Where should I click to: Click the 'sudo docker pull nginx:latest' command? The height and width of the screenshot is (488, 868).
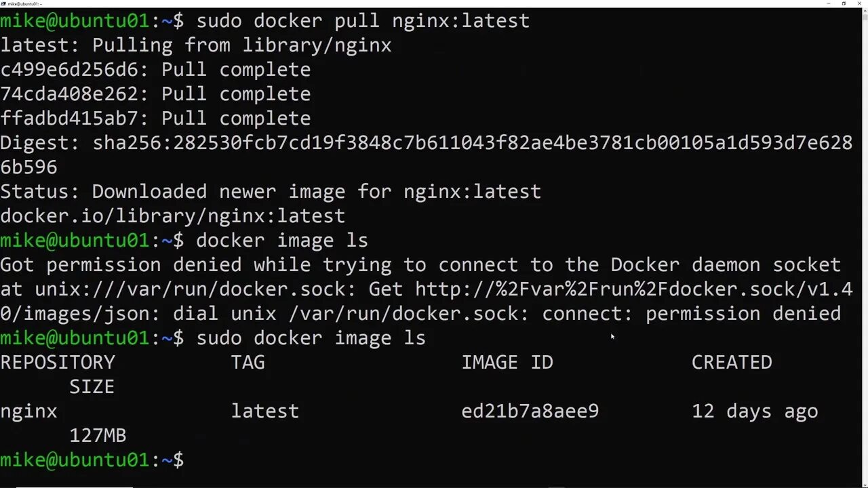(x=363, y=21)
